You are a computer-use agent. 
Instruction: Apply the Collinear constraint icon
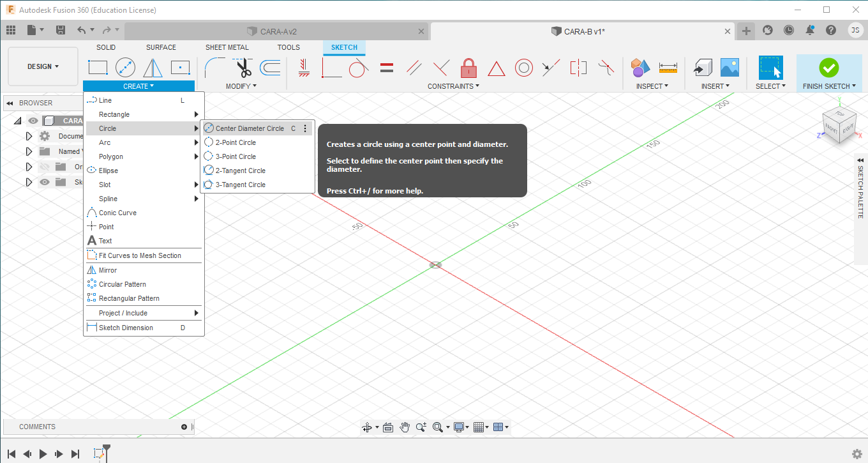(x=551, y=67)
